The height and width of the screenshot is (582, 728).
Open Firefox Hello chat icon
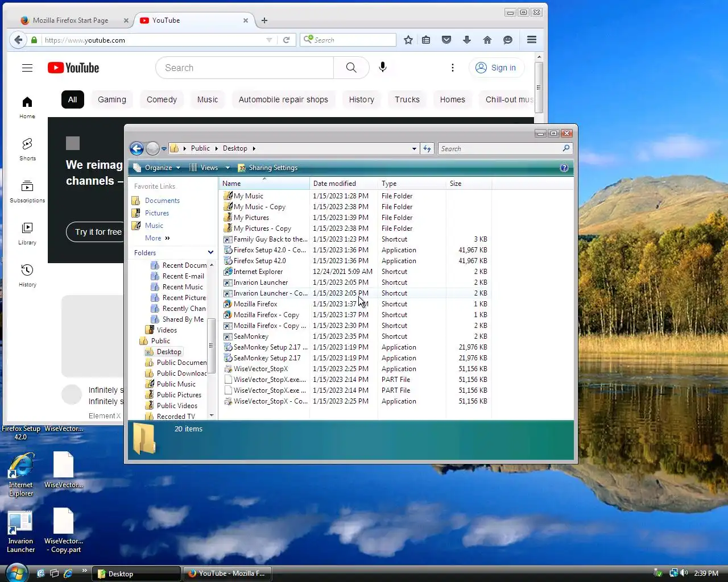508,40
